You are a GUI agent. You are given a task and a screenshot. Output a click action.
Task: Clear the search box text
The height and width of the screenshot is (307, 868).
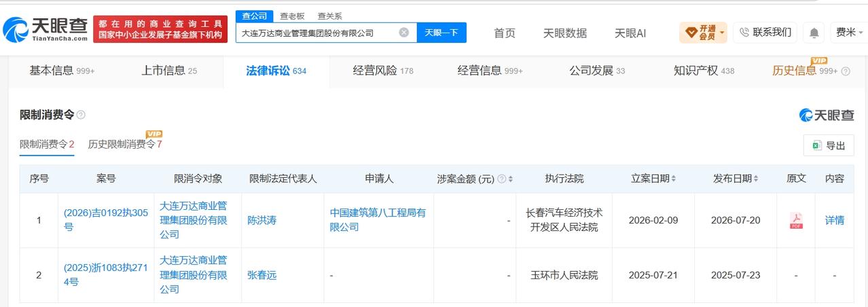coord(403,32)
